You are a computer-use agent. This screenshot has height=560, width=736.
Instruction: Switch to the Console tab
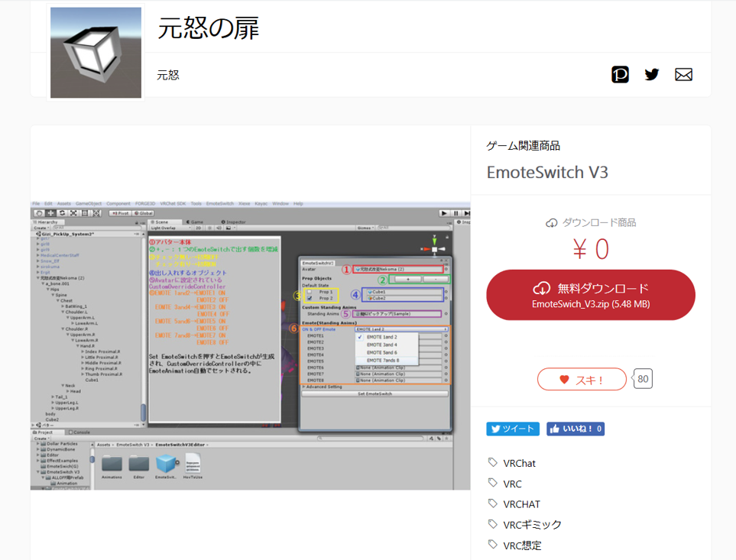click(80, 432)
